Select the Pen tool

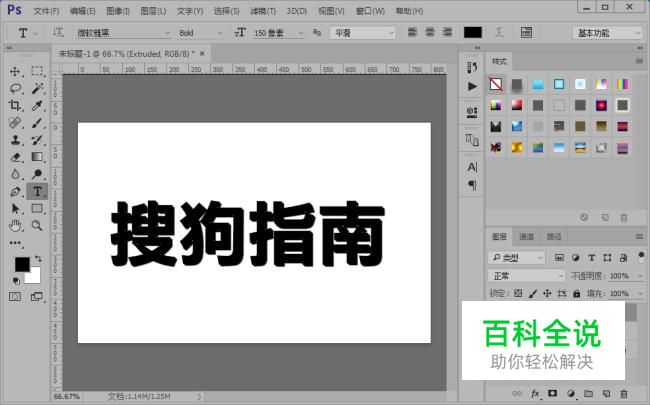(15, 192)
